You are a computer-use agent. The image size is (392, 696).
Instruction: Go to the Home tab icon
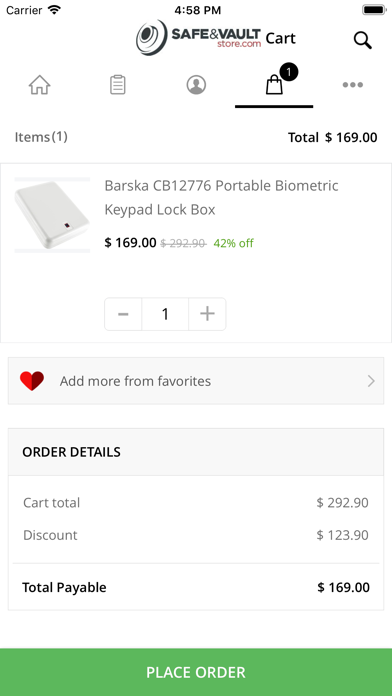(40, 85)
